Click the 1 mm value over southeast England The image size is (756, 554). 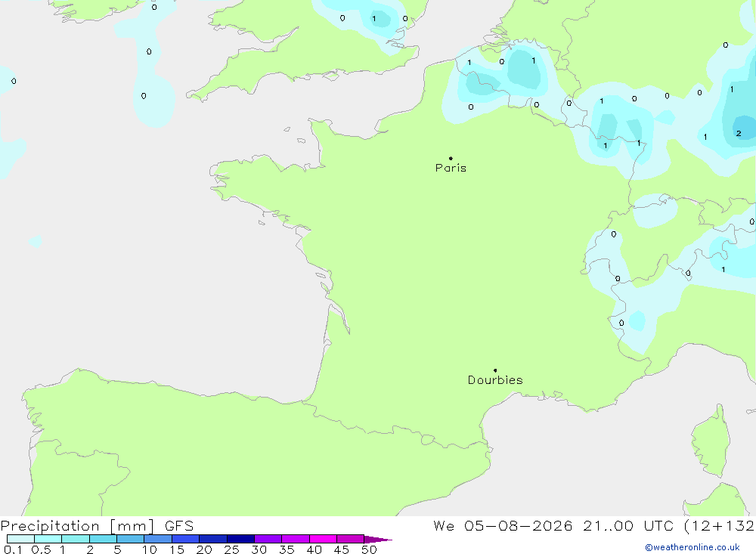click(x=373, y=19)
